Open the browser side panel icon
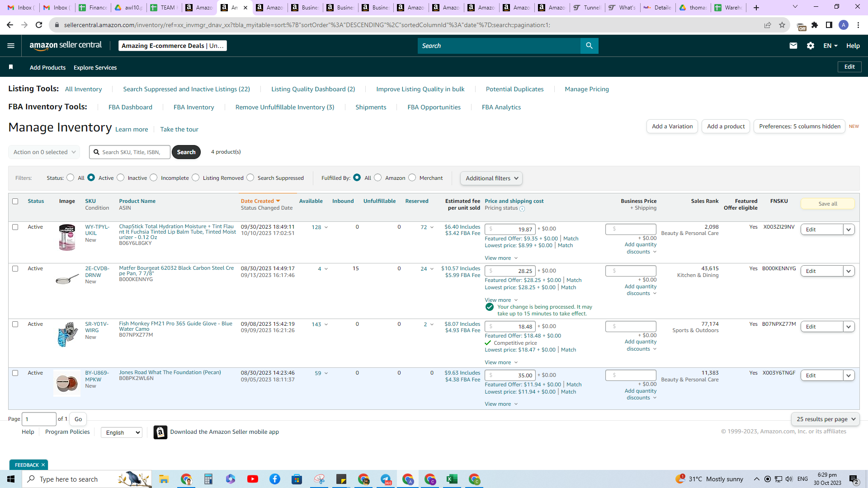The image size is (868, 488). click(829, 25)
